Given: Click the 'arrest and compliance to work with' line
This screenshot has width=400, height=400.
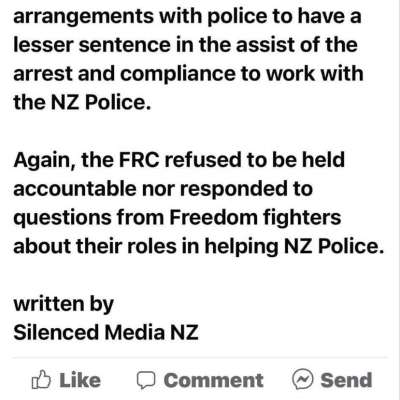Looking at the screenshot, I should (188, 74).
